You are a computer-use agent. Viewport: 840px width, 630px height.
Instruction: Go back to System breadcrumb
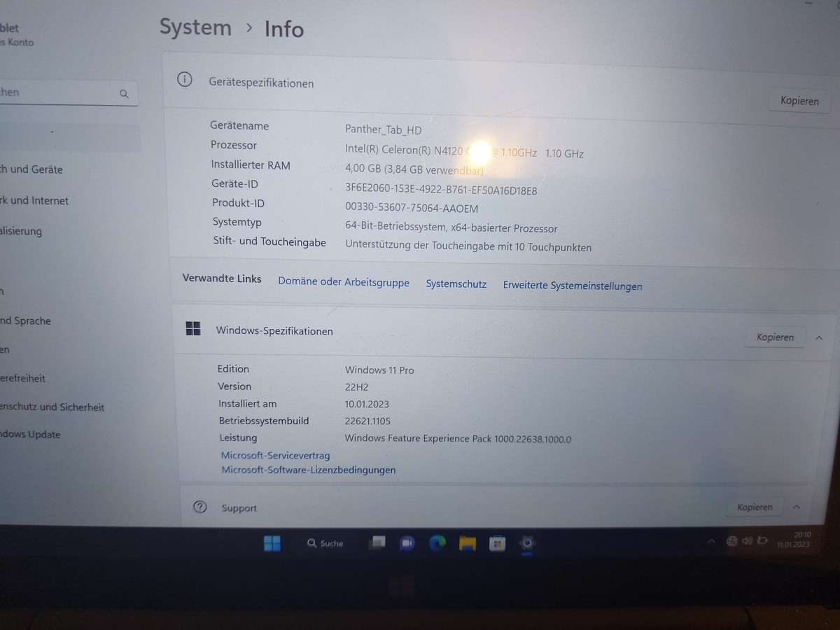click(x=195, y=27)
